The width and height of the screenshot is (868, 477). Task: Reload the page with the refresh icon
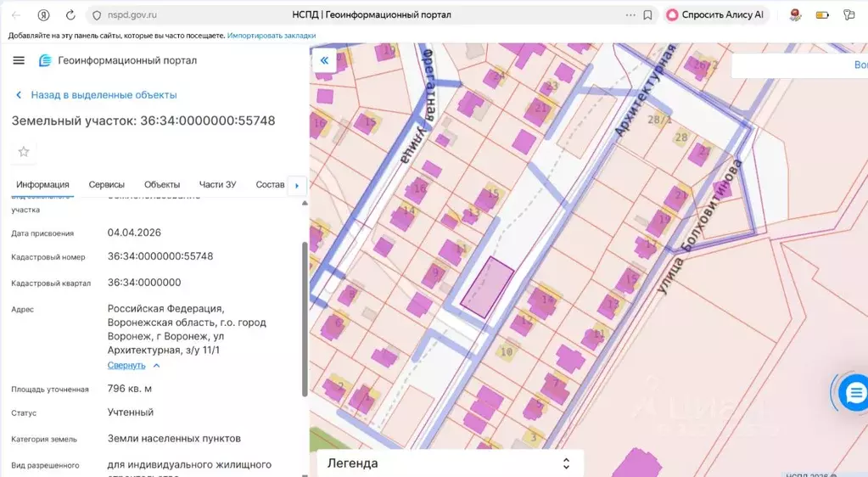[70, 15]
